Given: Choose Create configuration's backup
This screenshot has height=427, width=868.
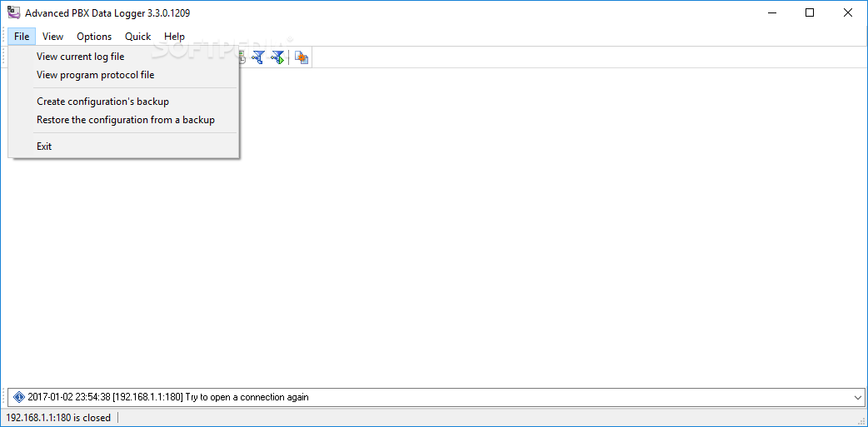Looking at the screenshot, I should (x=124, y=102).
